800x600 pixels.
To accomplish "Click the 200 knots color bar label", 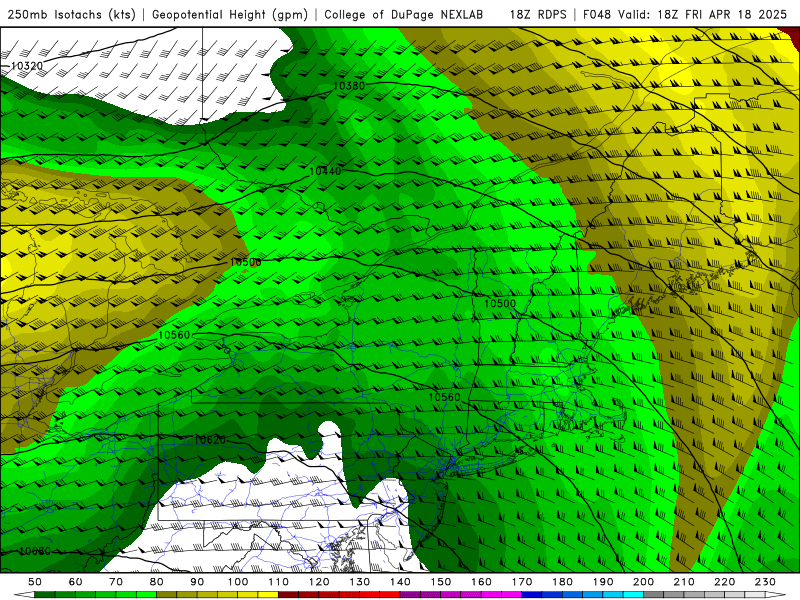I will tap(643, 582).
